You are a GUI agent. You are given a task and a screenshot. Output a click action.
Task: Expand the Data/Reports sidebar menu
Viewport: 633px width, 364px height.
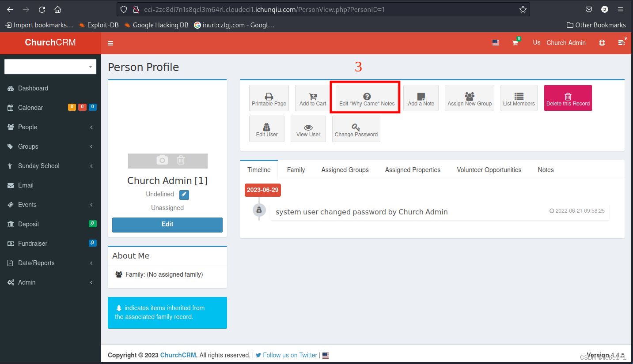tap(50, 263)
